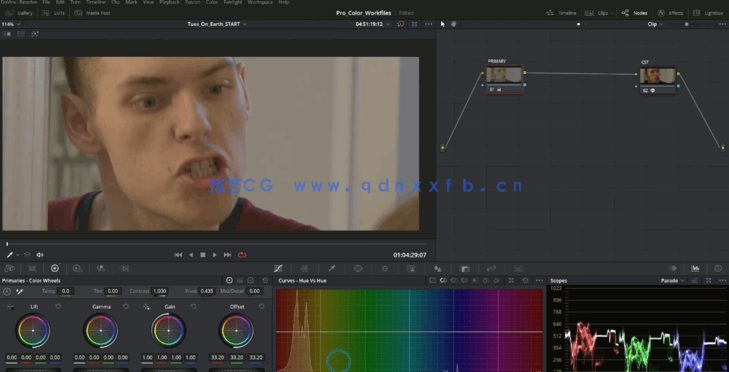Mute viewer audio with the speaker icon
Screen dimensions: 729x372
[40, 255]
